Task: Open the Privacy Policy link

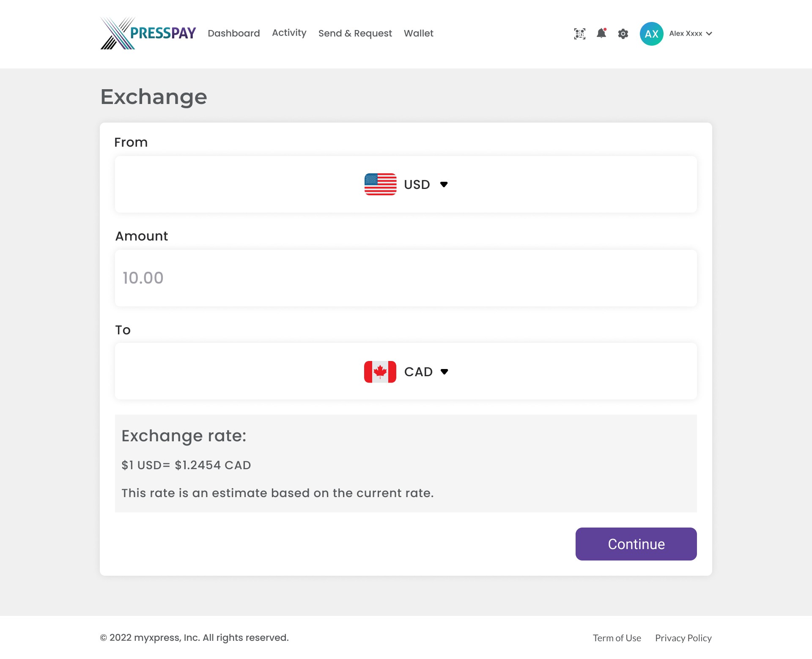Action: [683, 638]
